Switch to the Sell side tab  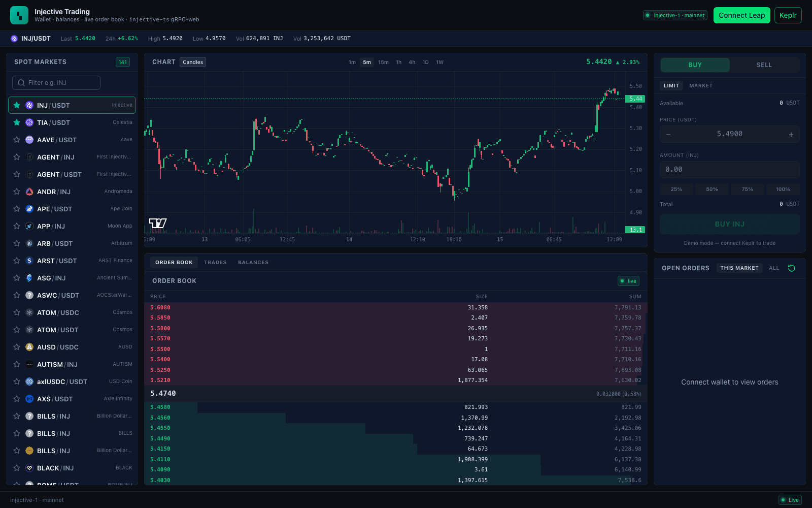tap(764, 65)
